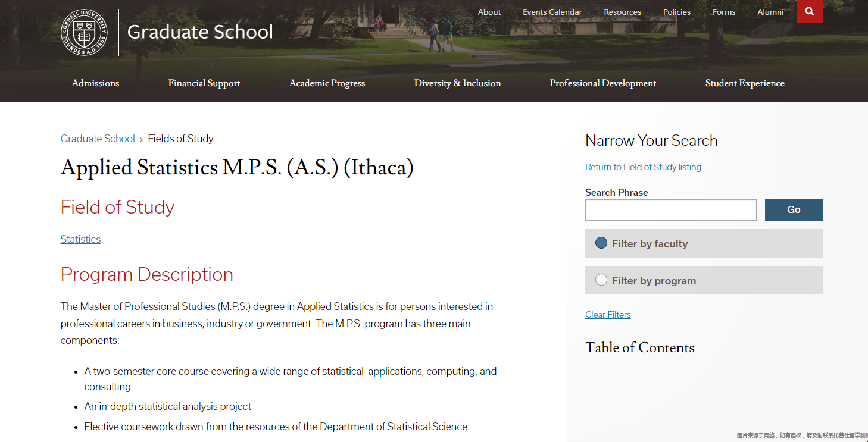Open the Statistics field link
Screen dimensions: 868x442
[80, 239]
